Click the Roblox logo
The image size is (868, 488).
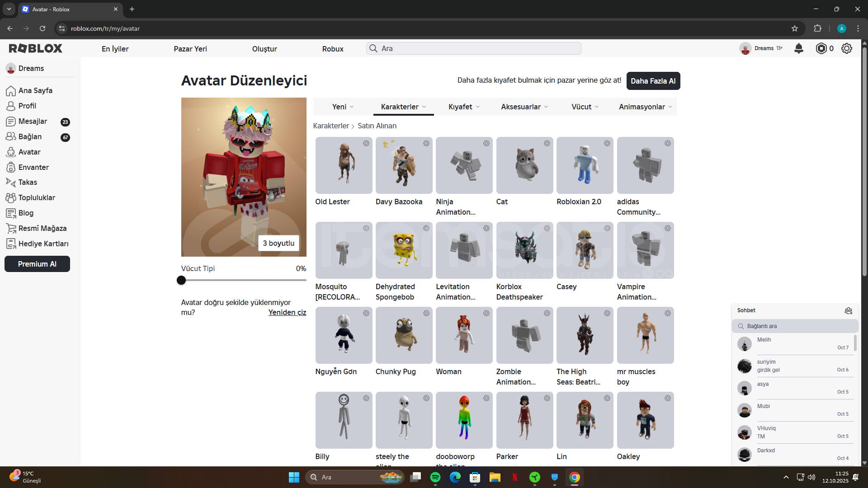[36, 48]
